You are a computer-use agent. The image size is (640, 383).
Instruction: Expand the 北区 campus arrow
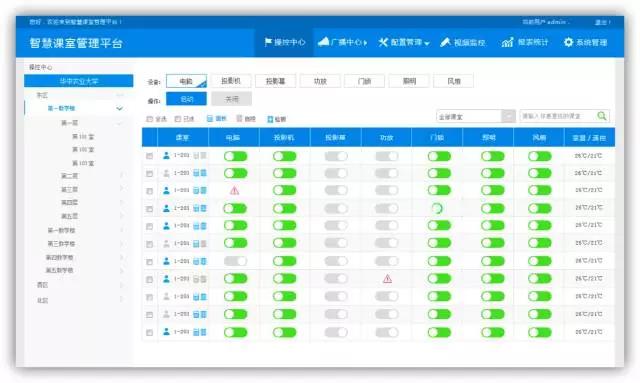click(121, 300)
